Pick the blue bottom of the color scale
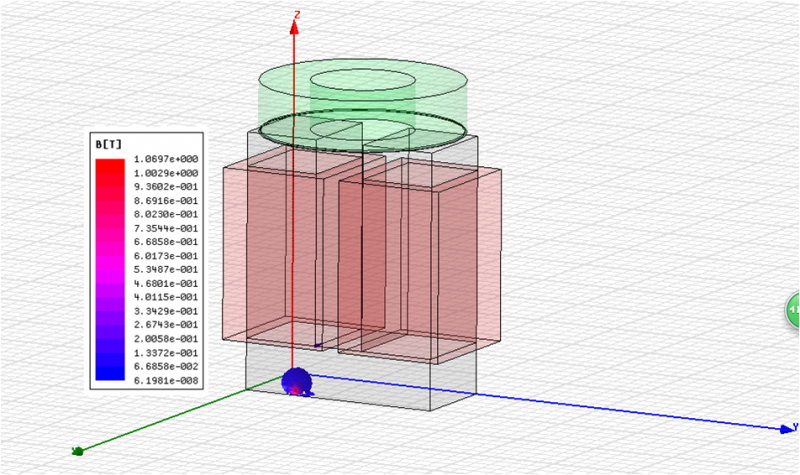 [x=110, y=373]
